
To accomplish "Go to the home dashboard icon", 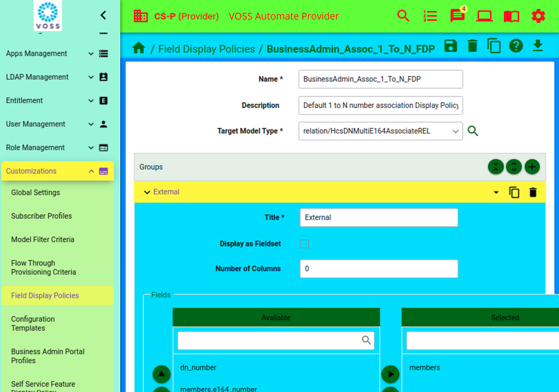I will (138, 47).
